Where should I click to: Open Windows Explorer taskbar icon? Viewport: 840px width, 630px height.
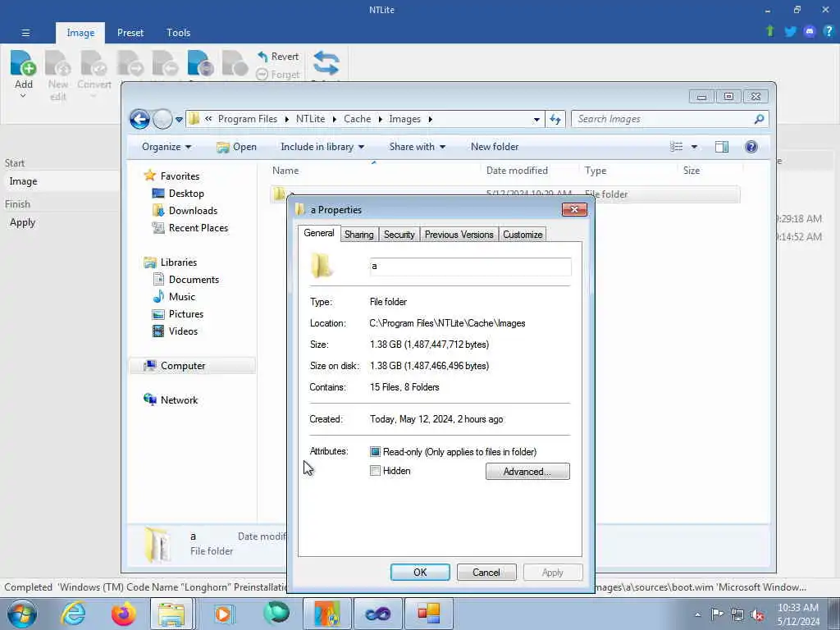point(171,614)
